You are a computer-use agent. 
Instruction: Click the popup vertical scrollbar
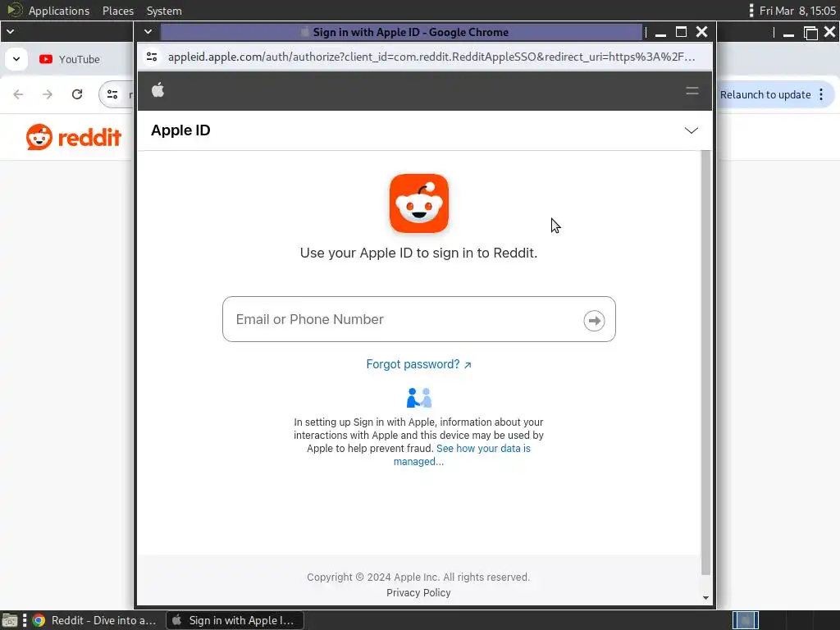705,363
